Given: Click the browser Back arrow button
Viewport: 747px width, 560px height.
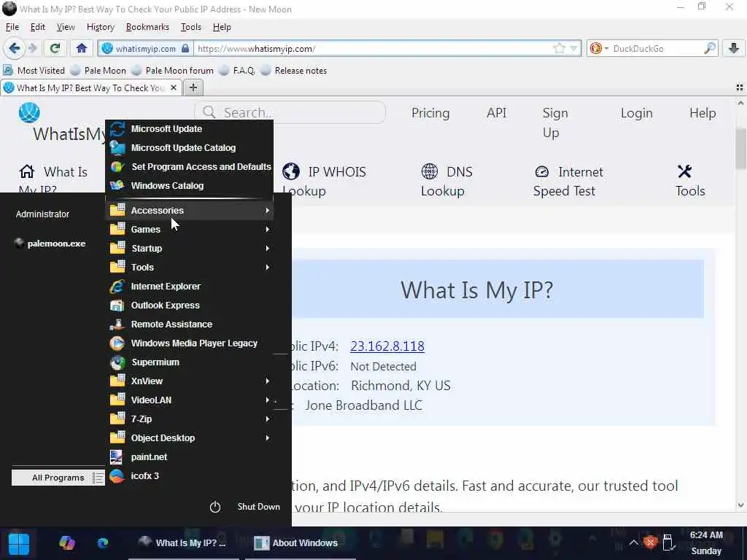Looking at the screenshot, I should click(14, 48).
